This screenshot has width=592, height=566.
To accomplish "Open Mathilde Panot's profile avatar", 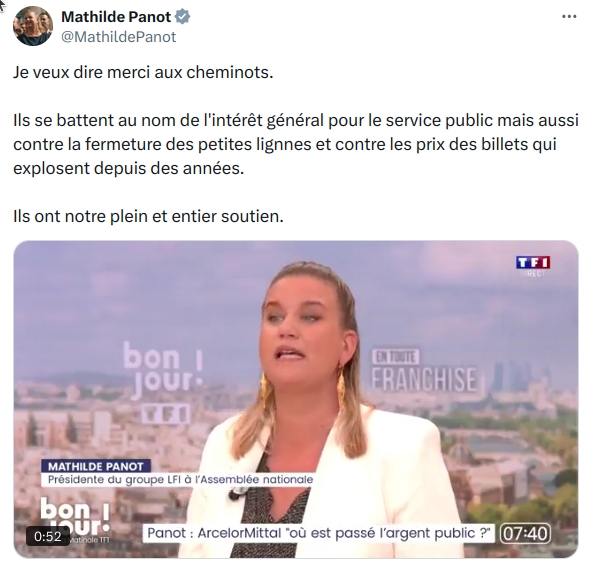I will pos(33,26).
